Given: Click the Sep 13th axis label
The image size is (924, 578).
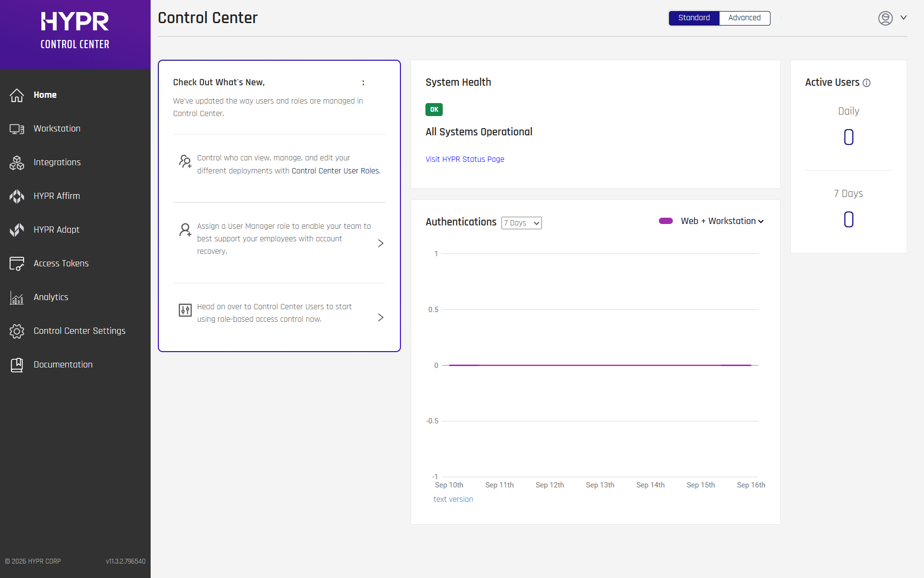Looking at the screenshot, I should click(600, 485).
